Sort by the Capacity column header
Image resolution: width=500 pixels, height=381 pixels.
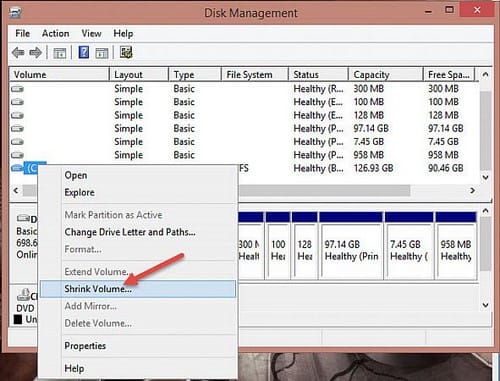(386, 75)
